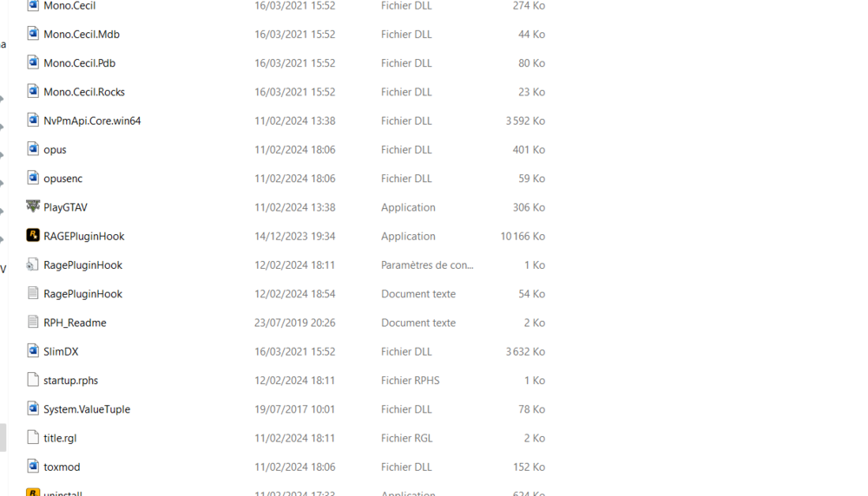The width and height of the screenshot is (868, 496).
Task: Select the Mono.Cecil.Mdb file name
Action: point(82,34)
